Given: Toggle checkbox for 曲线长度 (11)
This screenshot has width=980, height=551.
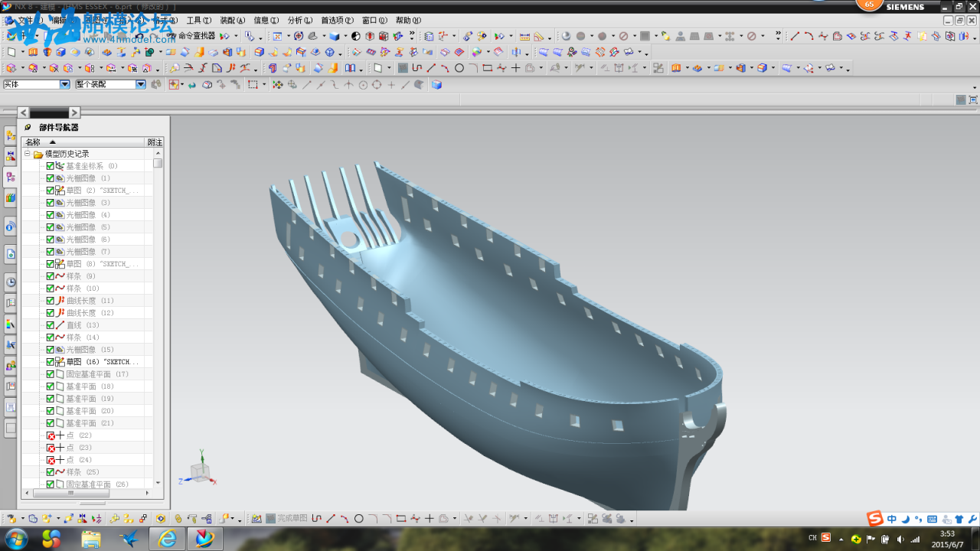Looking at the screenshot, I should point(50,301).
